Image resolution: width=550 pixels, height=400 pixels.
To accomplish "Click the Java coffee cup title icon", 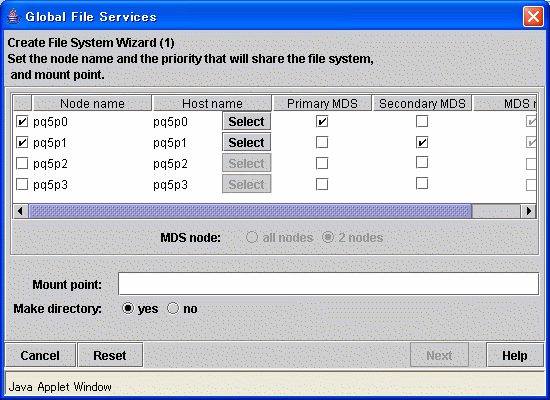I will 14,16.
